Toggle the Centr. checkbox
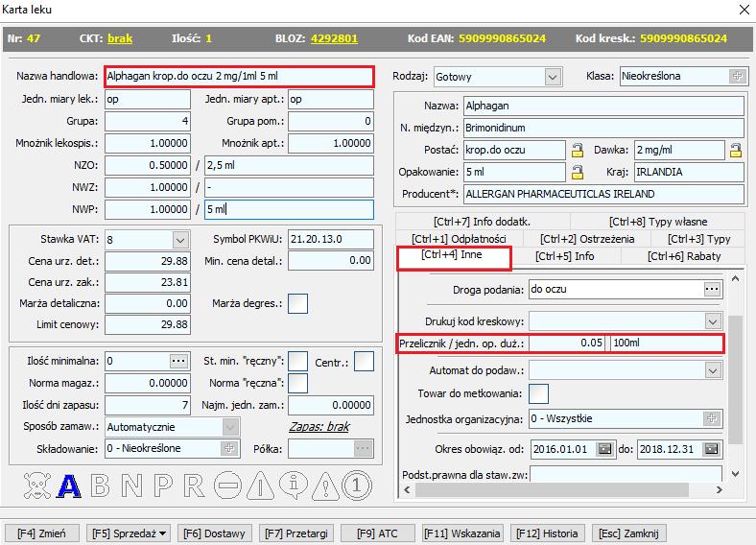The height and width of the screenshot is (545, 756). 364,361
